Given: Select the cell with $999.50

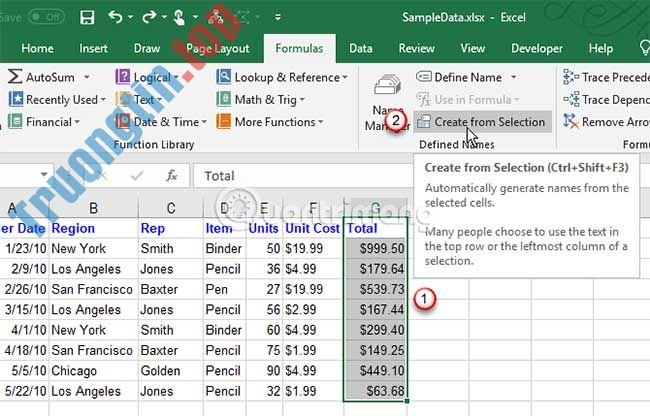Looking at the screenshot, I should point(375,249).
